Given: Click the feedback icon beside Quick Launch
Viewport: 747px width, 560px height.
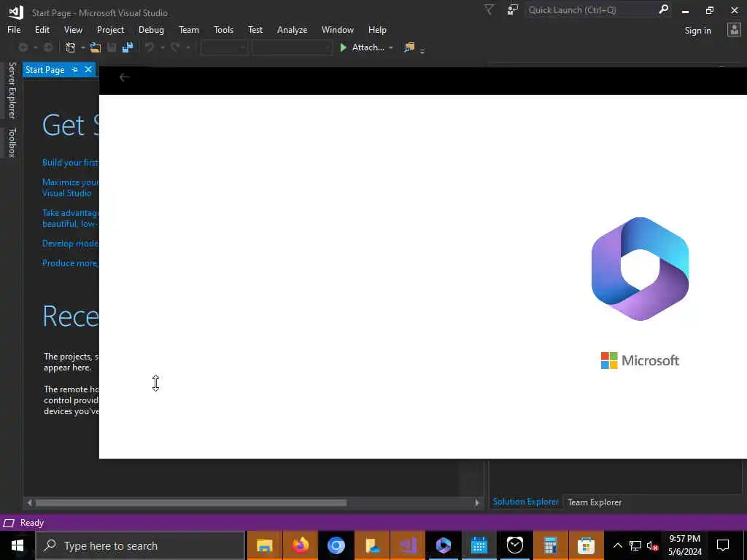Looking at the screenshot, I should [x=513, y=10].
